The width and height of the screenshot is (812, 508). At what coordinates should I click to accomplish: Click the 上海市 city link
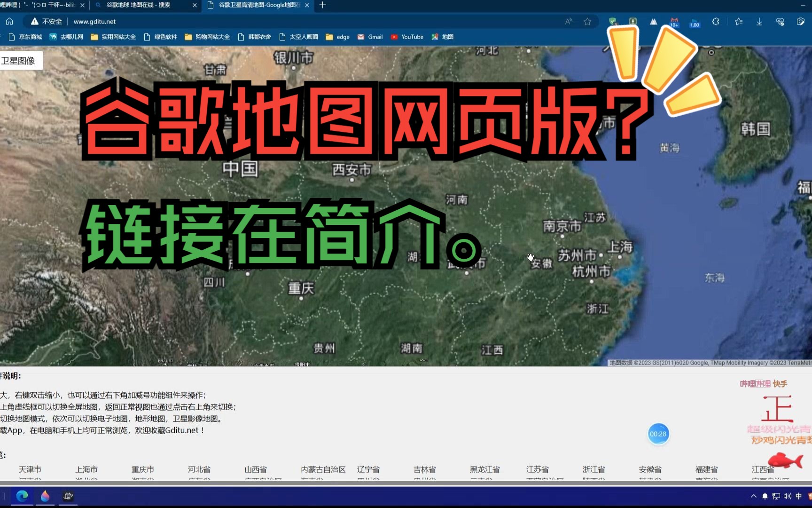[x=86, y=469]
